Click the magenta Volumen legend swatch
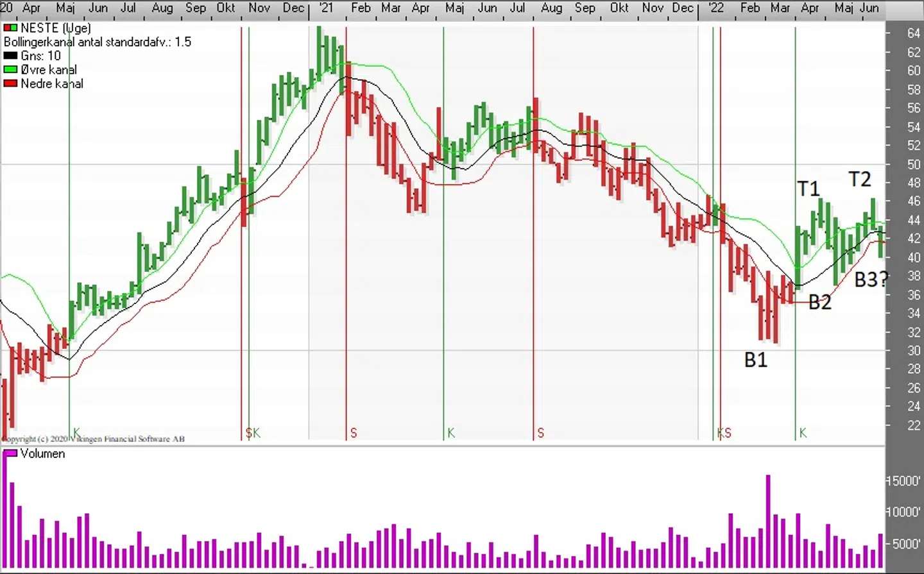Screen dimensions: 924x574 [10, 453]
